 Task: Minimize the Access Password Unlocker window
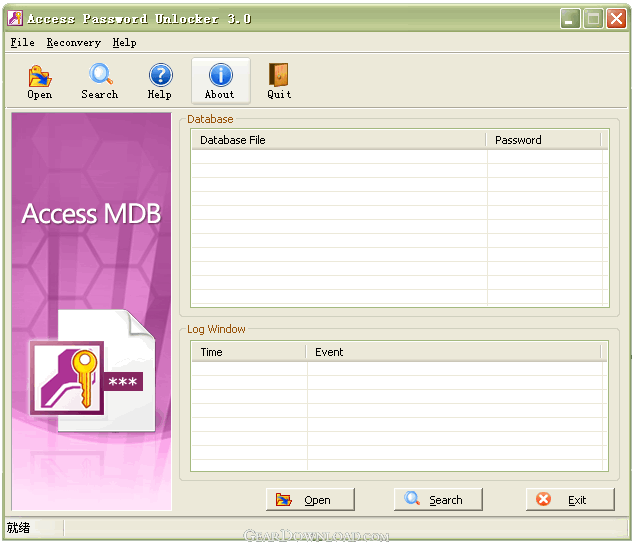click(570, 19)
